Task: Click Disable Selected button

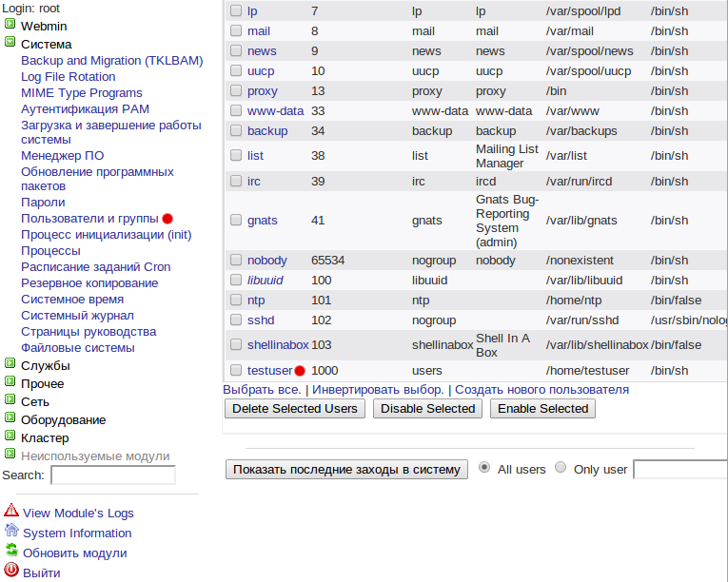Action: click(427, 408)
